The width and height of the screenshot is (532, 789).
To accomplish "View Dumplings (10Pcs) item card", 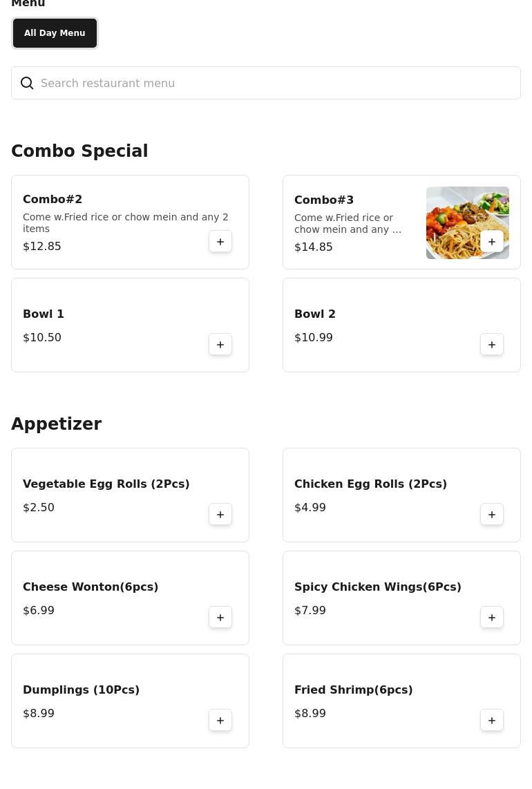I will tap(130, 701).
